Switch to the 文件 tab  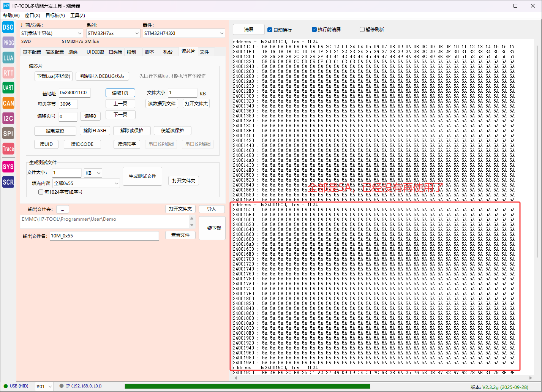tap(204, 52)
